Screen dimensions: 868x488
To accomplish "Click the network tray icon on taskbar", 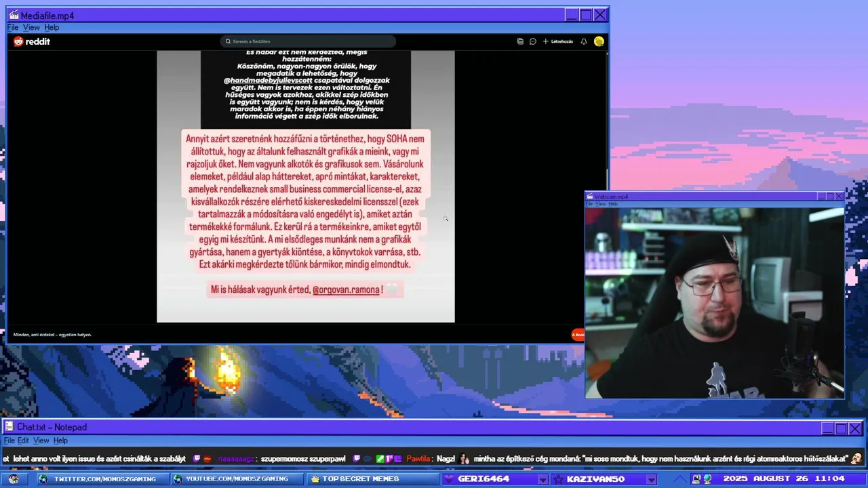I will (x=707, y=479).
